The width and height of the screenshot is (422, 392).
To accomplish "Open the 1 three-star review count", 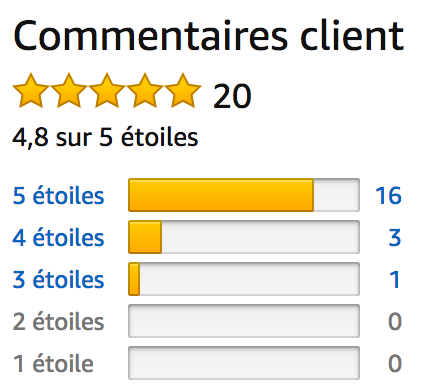I will (x=395, y=279).
